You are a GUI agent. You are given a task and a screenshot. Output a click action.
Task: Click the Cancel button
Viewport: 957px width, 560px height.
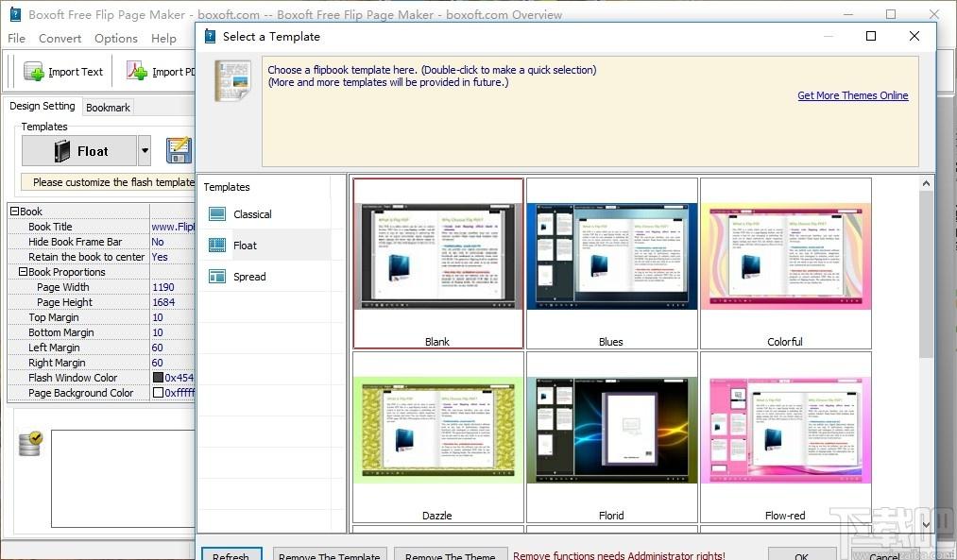(x=884, y=554)
